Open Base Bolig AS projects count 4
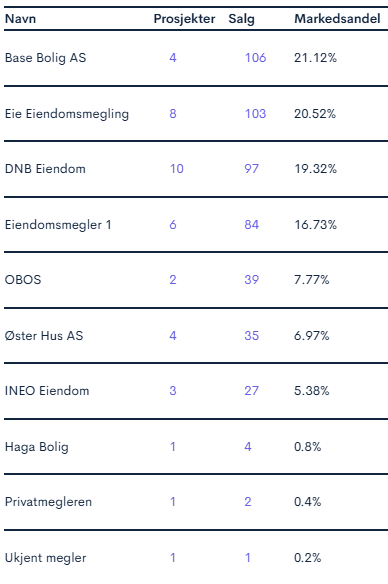The height and width of the screenshot is (584, 388). [173, 58]
